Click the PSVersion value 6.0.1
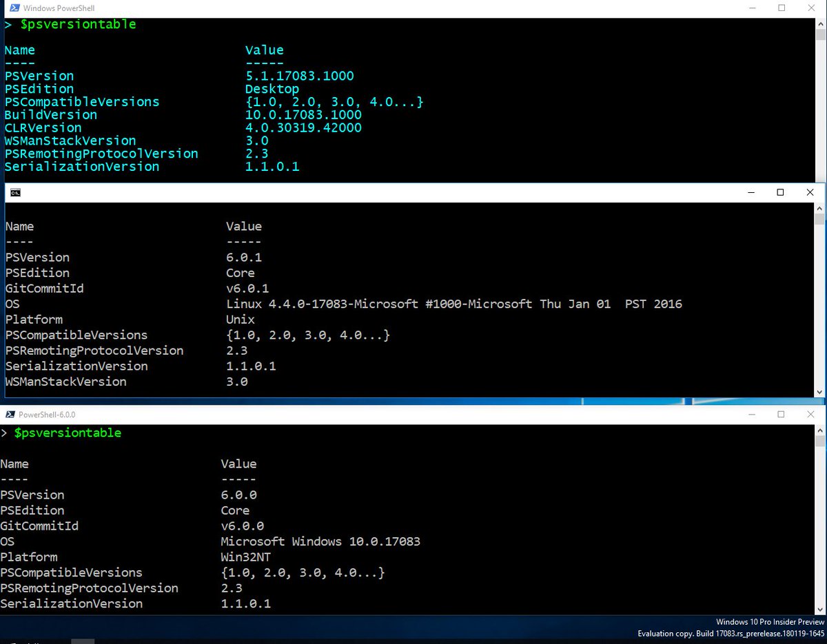Screen dimensions: 827x644 point(244,258)
